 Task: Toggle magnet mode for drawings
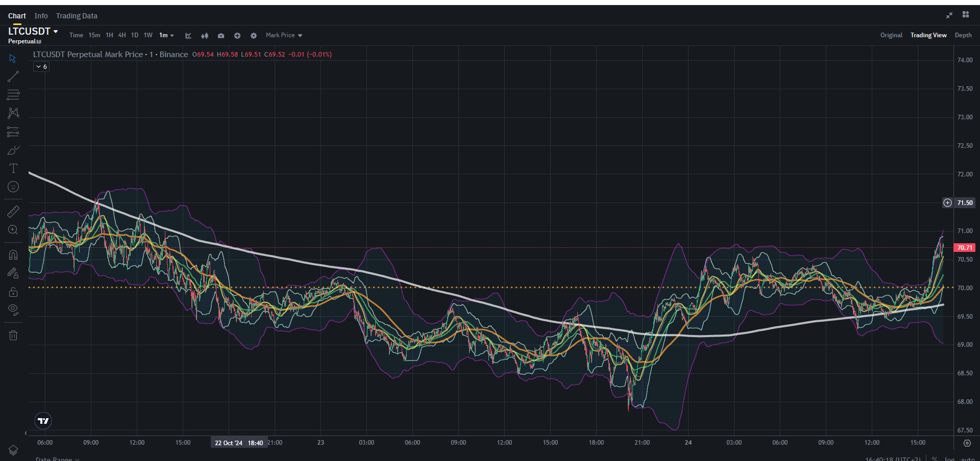click(x=13, y=254)
